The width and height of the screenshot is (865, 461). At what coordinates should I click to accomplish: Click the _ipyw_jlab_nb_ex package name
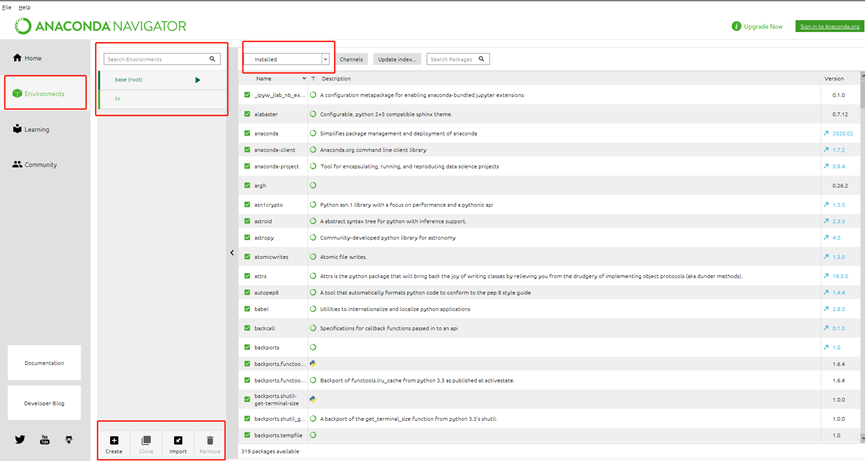point(280,95)
